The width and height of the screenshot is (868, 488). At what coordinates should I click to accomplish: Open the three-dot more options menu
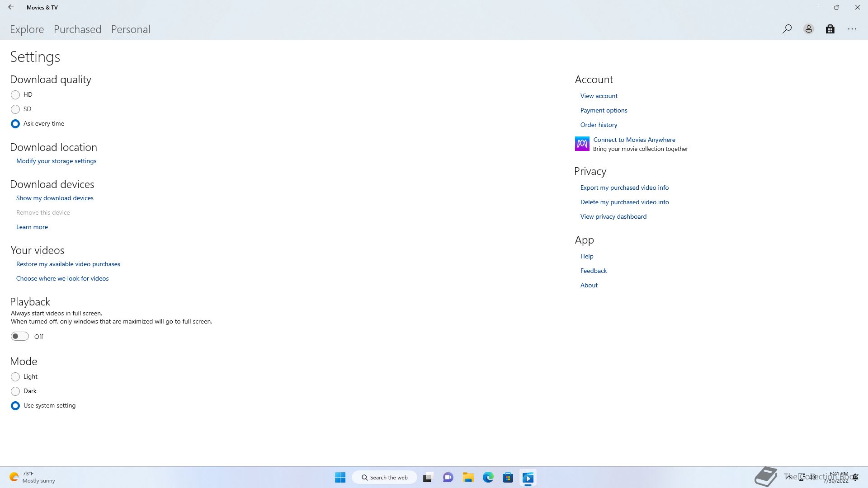[x=852, y=29]
